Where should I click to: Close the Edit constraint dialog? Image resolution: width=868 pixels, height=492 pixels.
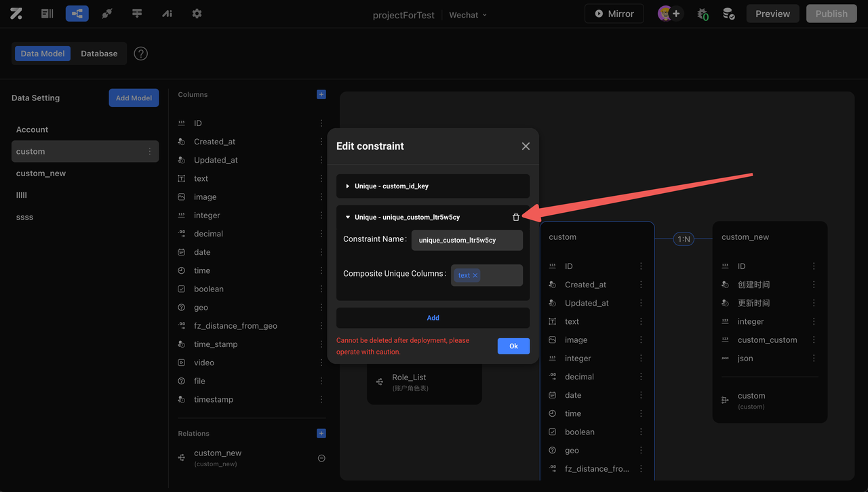point(526,146)
